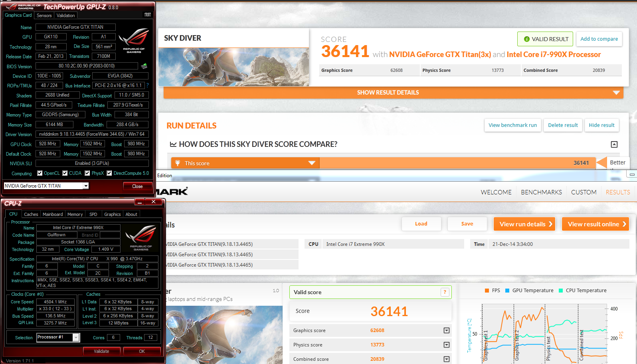Click the NVIDIA GeForce GTX Titan(3x) link
Image resolution: width=637 pixels, height=364 pixels.
[440, 54]
